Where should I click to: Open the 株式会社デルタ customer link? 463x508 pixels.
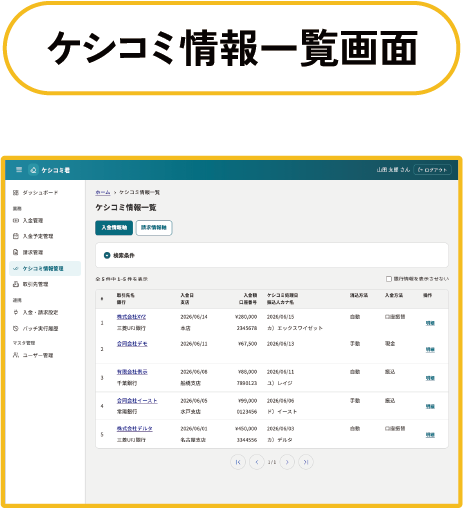point(135,429)
